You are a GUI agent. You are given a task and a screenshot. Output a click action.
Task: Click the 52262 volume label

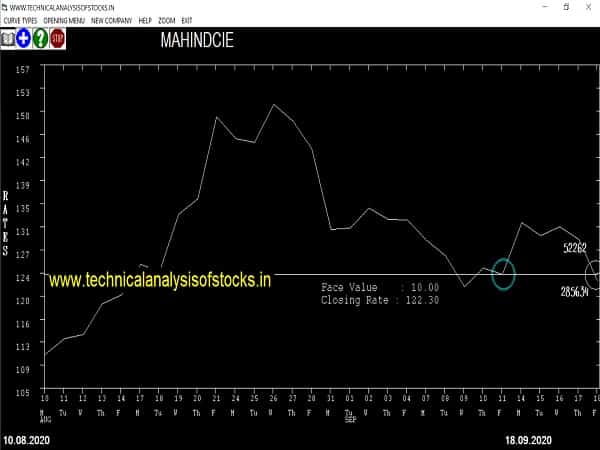574,247
